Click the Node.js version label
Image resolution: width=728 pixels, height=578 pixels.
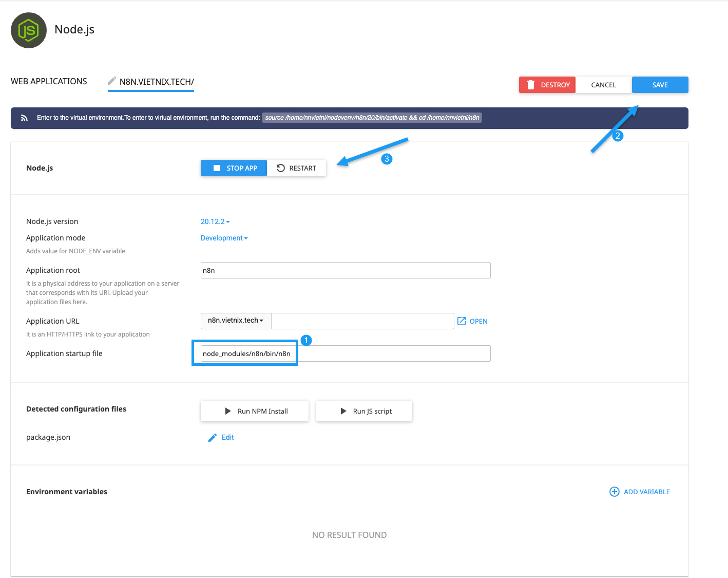(52, 221)
